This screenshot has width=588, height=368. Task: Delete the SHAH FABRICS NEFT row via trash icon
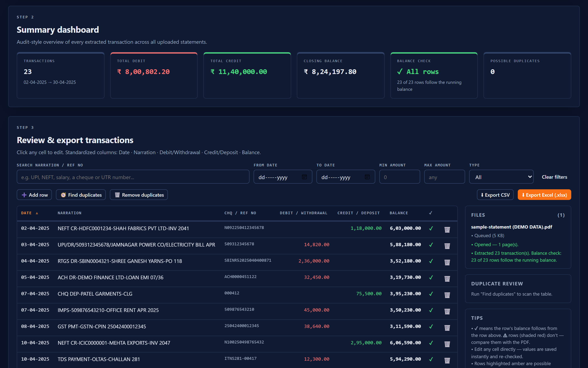click(x=447, y=229)
